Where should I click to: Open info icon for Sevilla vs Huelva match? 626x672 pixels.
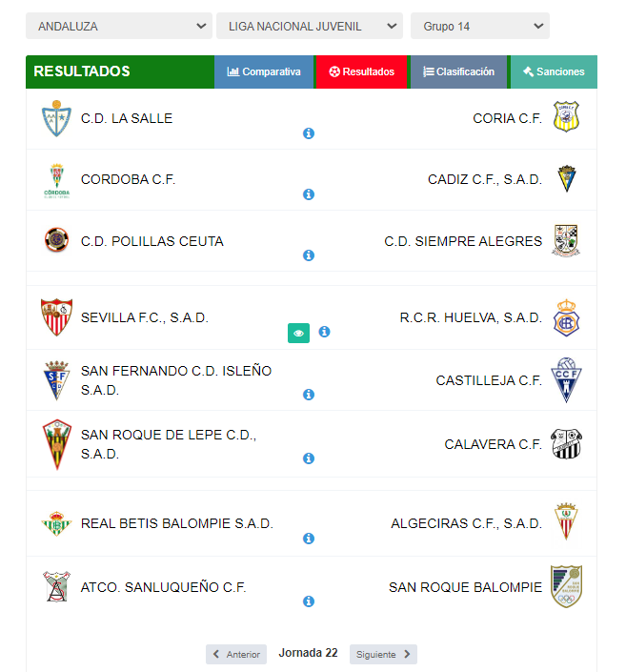324,332
